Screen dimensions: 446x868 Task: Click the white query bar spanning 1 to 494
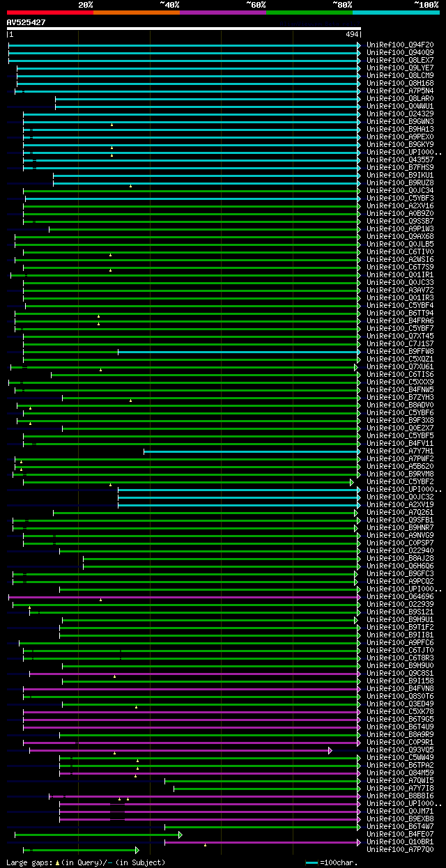coord(184,29)
